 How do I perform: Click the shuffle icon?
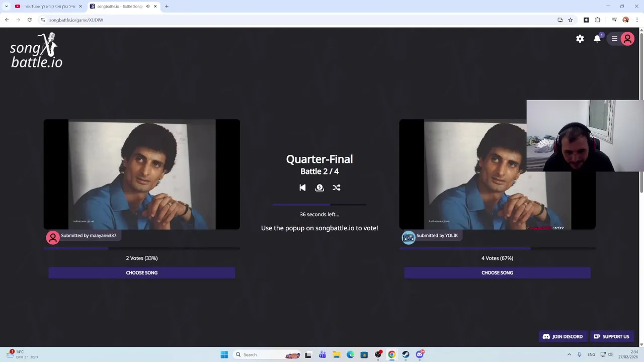tap(337, 188)
